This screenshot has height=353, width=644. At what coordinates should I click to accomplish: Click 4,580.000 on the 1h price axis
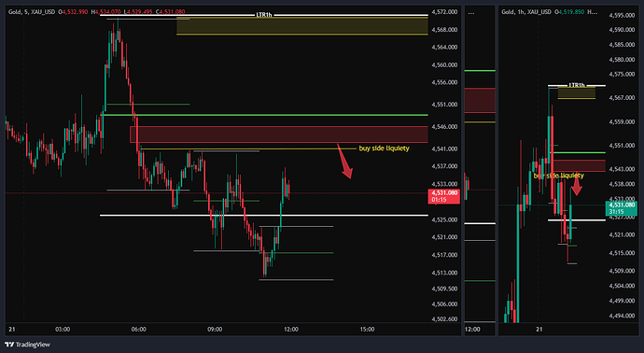tap(622, 60)
